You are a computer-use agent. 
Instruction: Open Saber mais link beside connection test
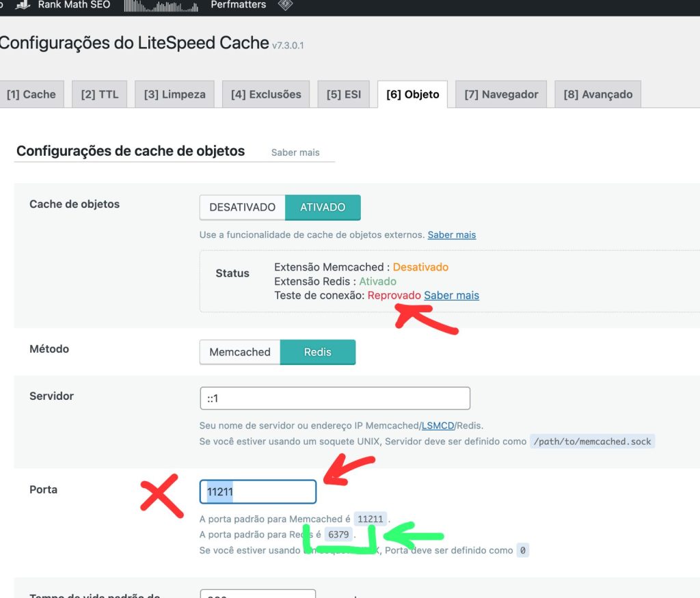point(451,295)
